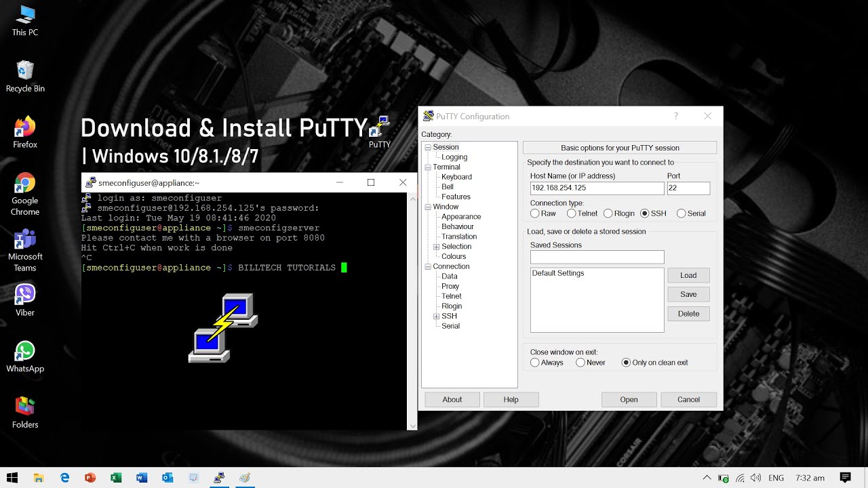Click the PuTTY desktop shortcut icon

click(380, 132)
